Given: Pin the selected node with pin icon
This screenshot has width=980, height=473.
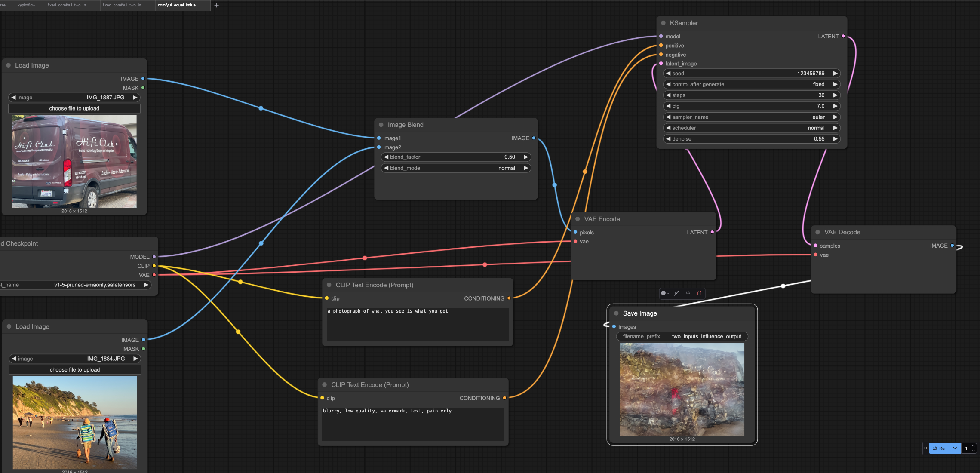Looking at the screenshot, I should coord(688,293).
